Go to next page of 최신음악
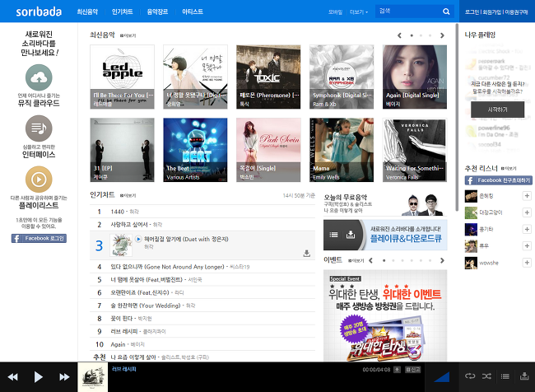Screen dimensions: 535x392 click(x=442, y=35)
